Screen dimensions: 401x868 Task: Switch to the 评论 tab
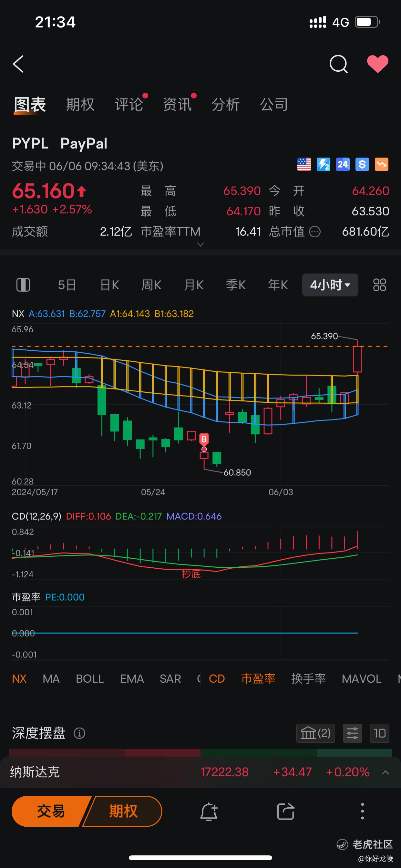(129, 104)
